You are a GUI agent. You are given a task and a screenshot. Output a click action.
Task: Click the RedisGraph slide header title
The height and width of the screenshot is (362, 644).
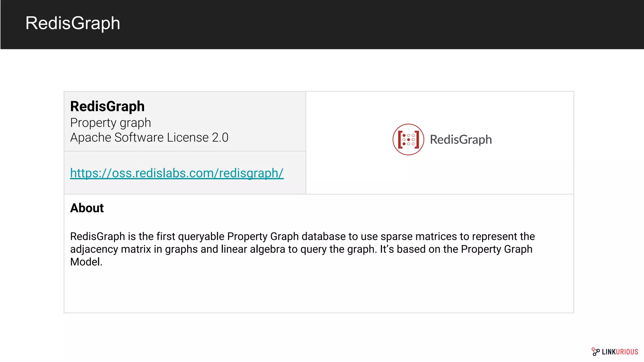point(73,23)
